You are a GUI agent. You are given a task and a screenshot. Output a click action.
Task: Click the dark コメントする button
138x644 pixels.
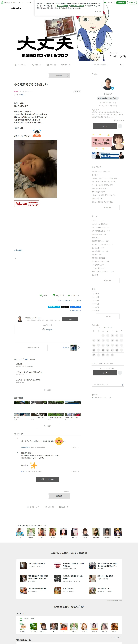point(47,479)
